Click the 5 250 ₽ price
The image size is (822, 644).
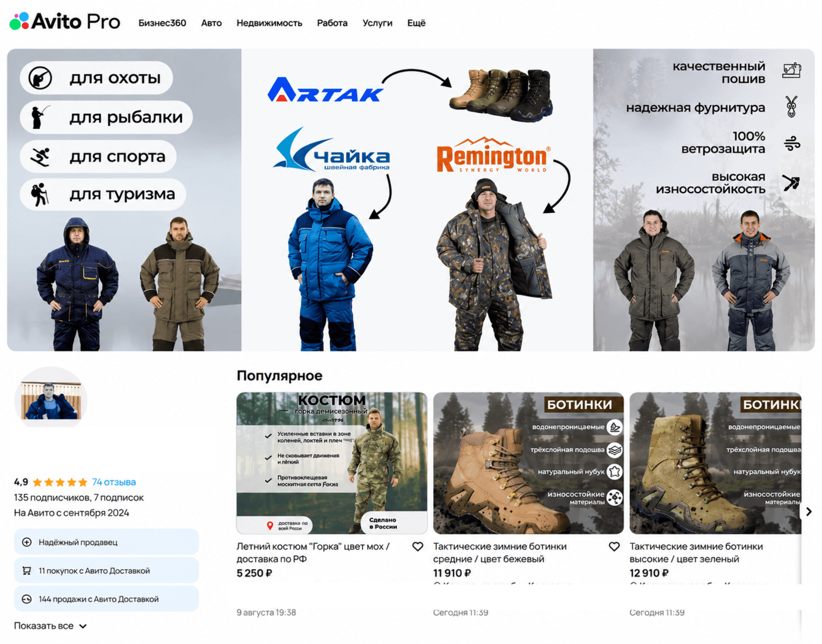(x=254, y=573)
